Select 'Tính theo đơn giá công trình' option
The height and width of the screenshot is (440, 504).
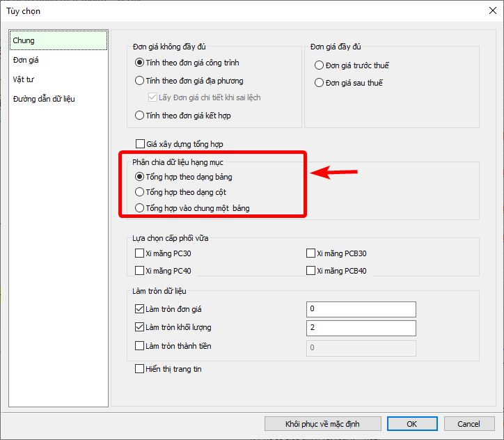point(140,63)
